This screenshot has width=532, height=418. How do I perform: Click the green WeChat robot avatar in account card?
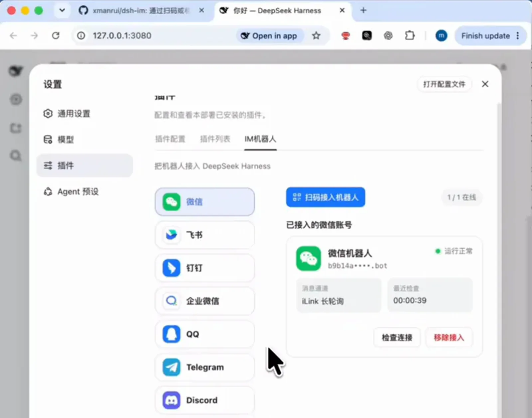click(x=309, y=259)
